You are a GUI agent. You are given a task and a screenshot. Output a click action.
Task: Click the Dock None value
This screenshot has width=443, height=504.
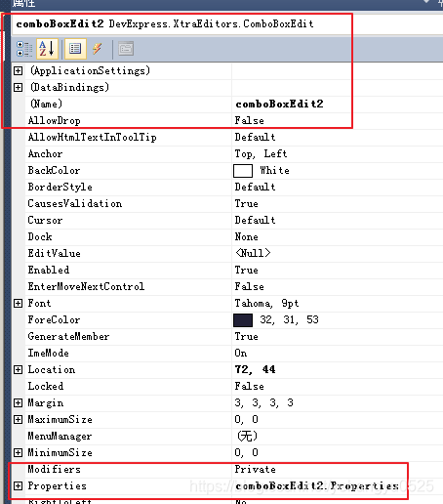247,237
